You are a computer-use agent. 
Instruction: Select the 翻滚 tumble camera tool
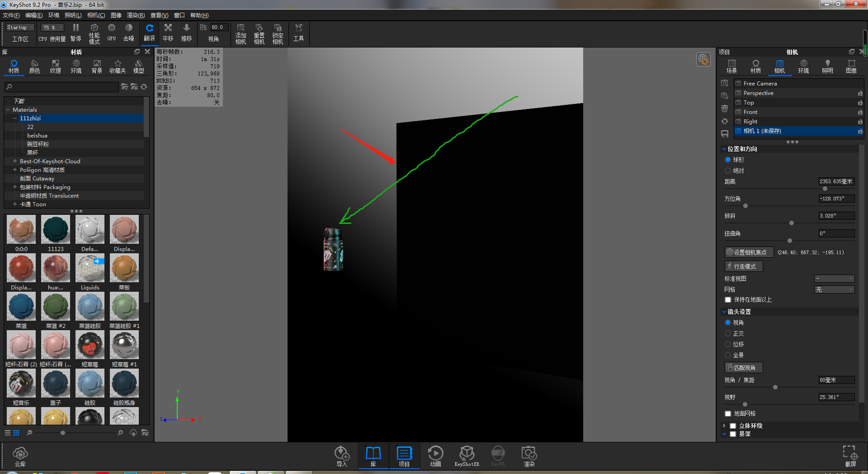[149, 33]
